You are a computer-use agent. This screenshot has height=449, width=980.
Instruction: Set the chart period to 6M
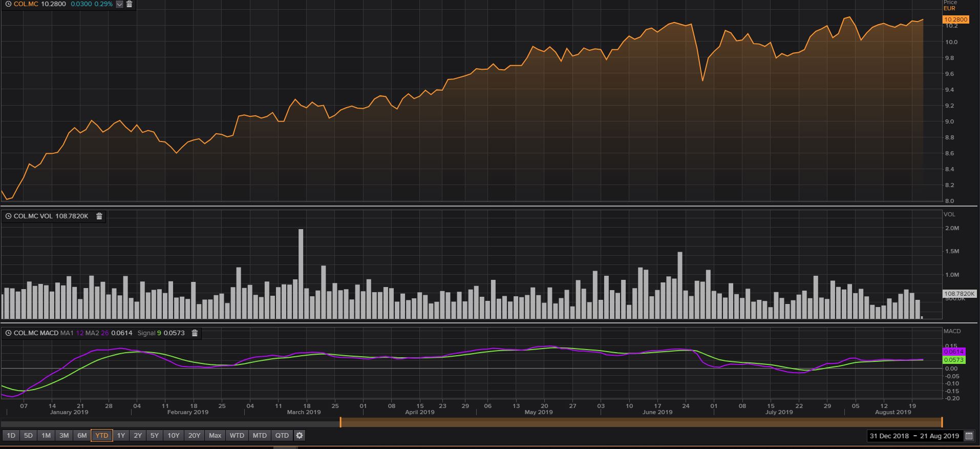[x=82, y=436]
